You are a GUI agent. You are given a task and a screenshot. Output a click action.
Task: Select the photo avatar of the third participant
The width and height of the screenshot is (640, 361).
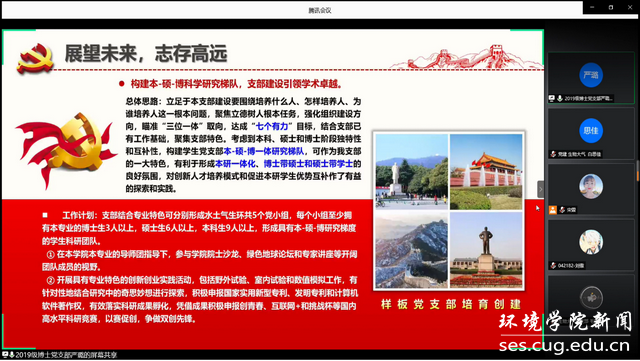coord(591,186)
